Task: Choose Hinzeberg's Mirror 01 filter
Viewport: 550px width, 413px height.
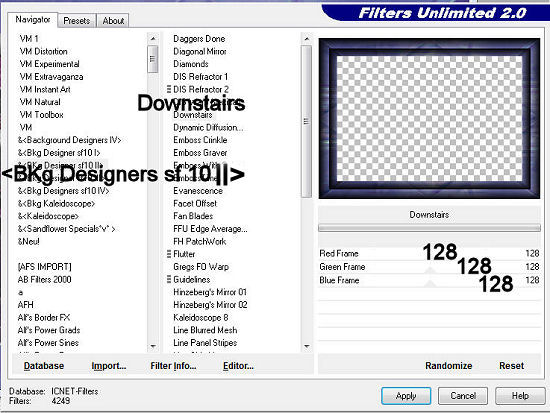Action: point(210,292)
